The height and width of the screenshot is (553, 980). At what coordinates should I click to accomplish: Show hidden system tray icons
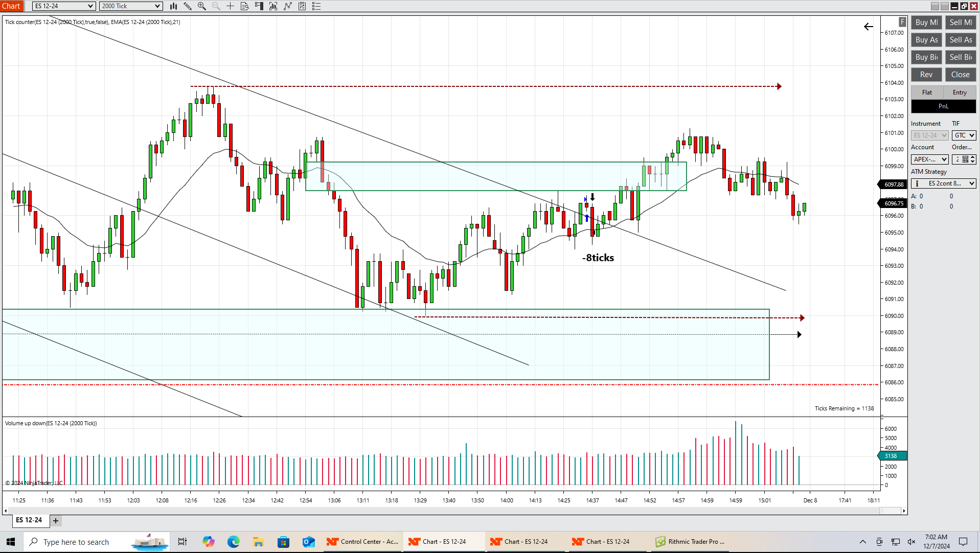click(863, 542)
